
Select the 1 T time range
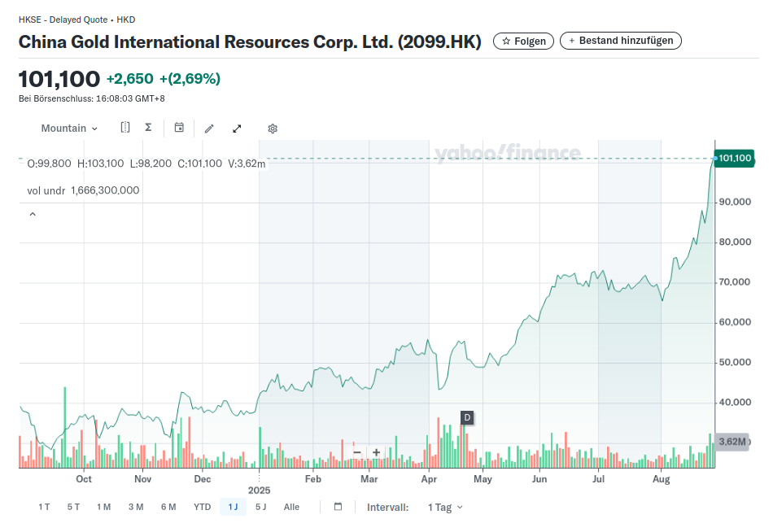click(44, 507)
